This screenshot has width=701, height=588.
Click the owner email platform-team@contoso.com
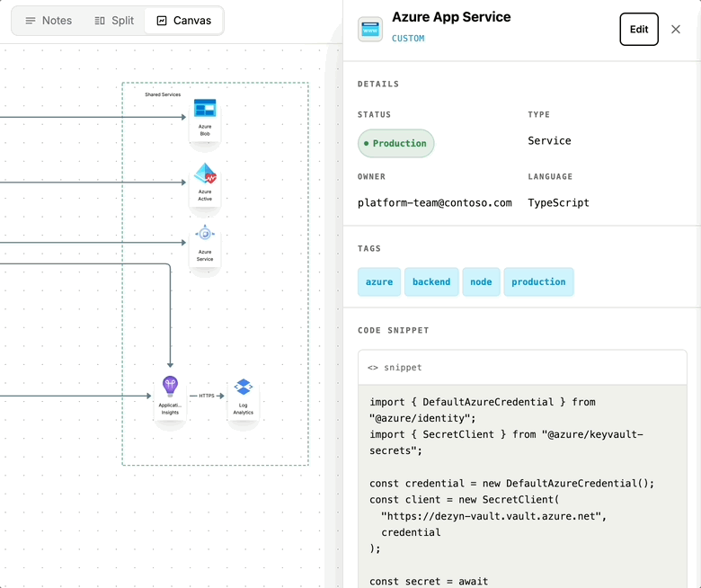click(x=435, y=203)
